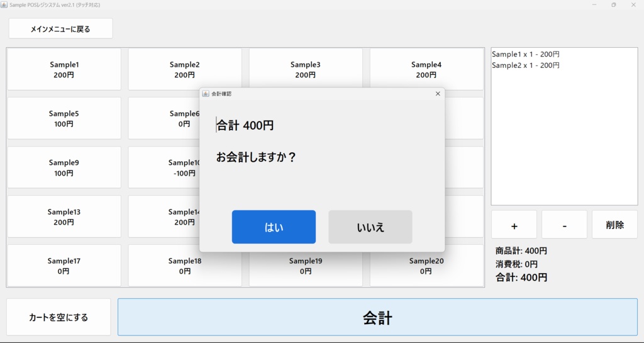Add Sample18 0円 item
The image size is (644, 343).
[185, 267]
